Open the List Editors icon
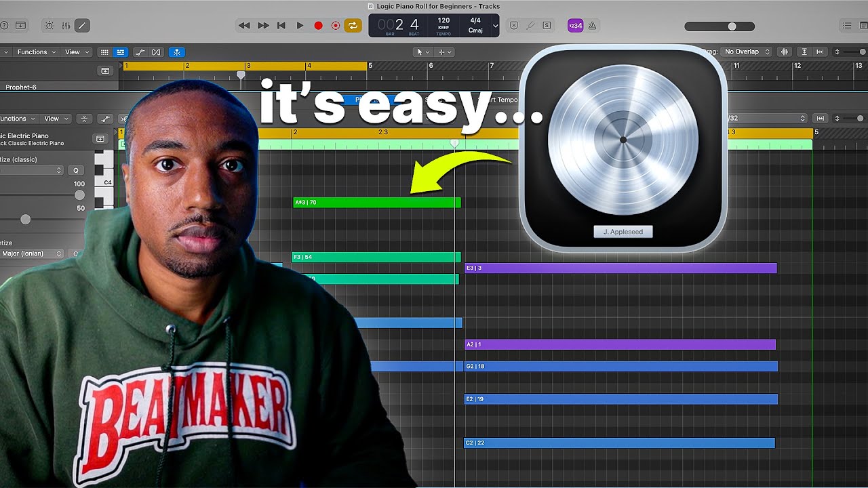 [x=846, y=26]
